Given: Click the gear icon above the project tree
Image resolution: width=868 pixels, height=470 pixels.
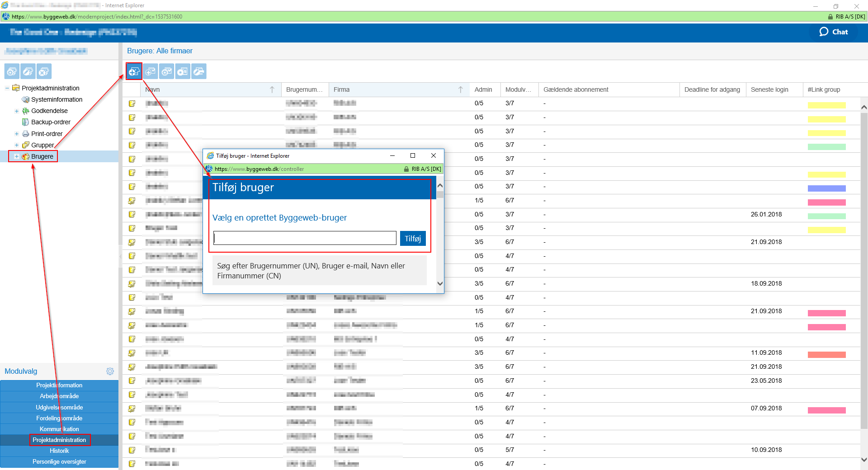Looking at the screenshot, I should (12, 71).
